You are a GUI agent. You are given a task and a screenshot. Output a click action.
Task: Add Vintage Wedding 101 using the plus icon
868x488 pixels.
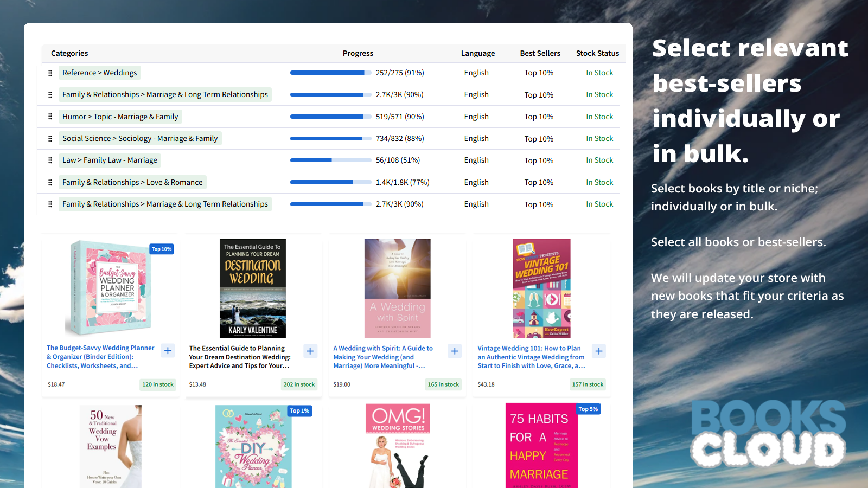[598, 351]
